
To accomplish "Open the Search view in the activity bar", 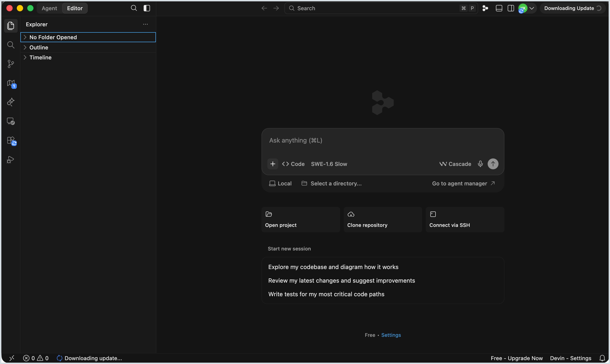I will click(x=11, y=45).
